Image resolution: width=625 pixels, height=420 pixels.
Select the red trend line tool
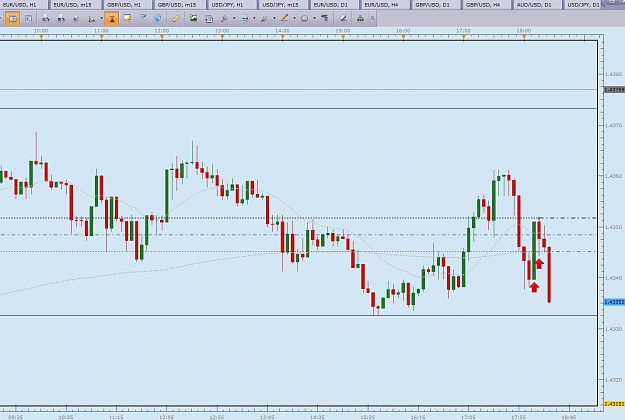285,18
